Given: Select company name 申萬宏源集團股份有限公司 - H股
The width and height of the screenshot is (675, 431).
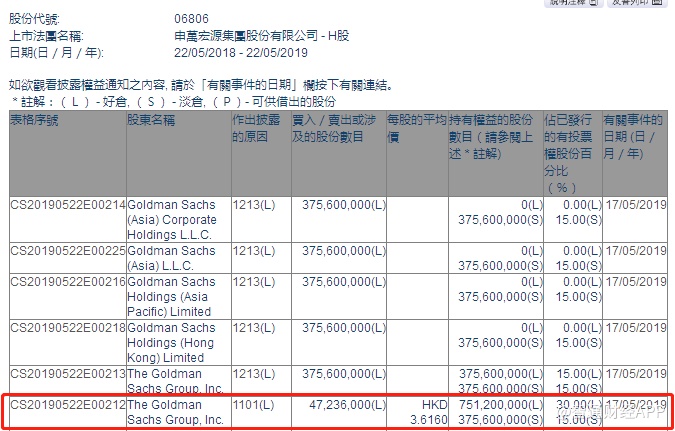Looking at the screenshot, I should (x=261, y=36).
